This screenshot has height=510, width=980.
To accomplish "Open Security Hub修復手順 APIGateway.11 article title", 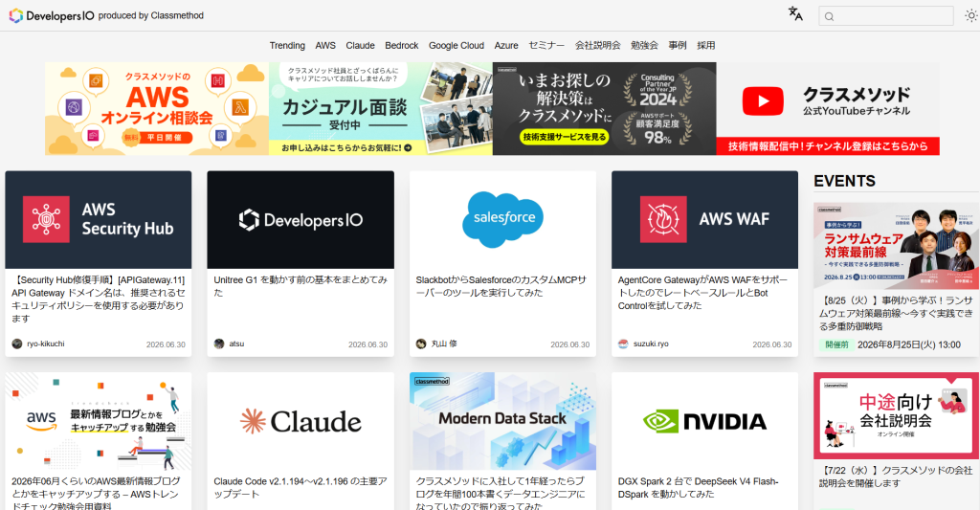I will 99,299.
